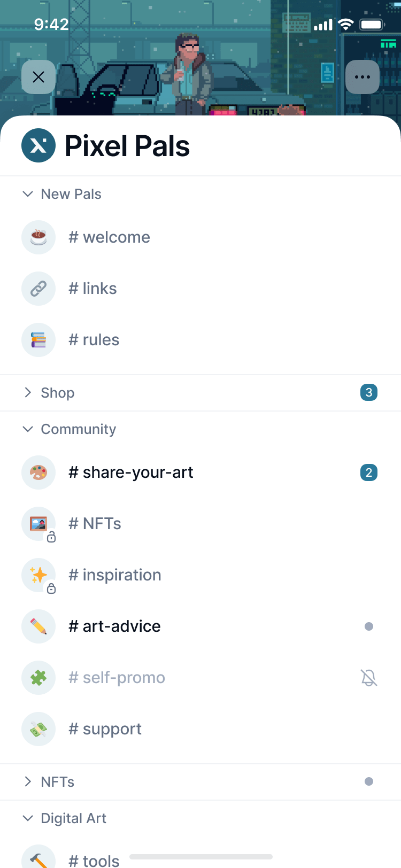The height and width of the screenshot is (868, 401).
Task: Tap the puzzle piece icon for self-promo
Action: click(x=38, y=677)
